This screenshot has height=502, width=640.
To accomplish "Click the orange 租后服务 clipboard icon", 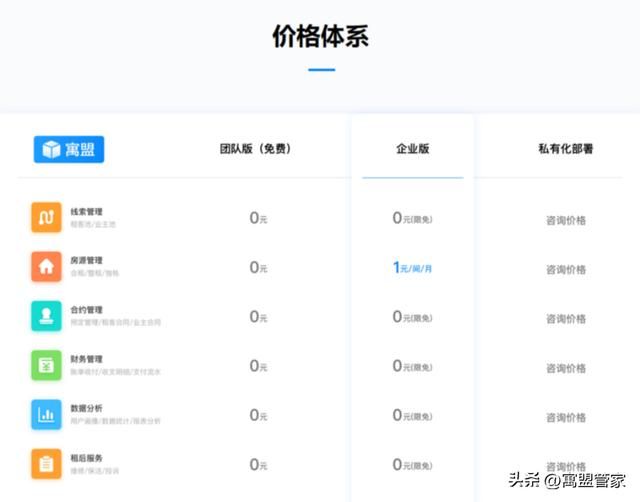I will coord(47,464).
